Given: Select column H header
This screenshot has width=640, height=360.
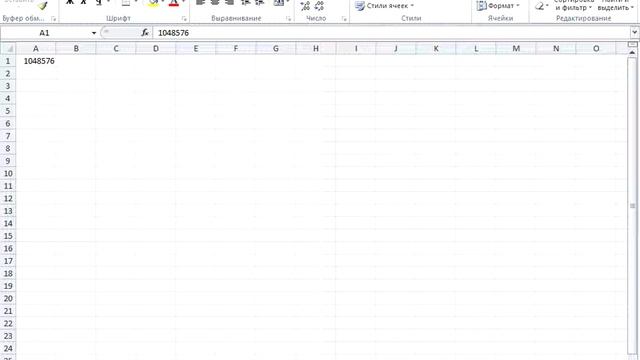Looking at the screenshot, I should click(x=316, y=49).
